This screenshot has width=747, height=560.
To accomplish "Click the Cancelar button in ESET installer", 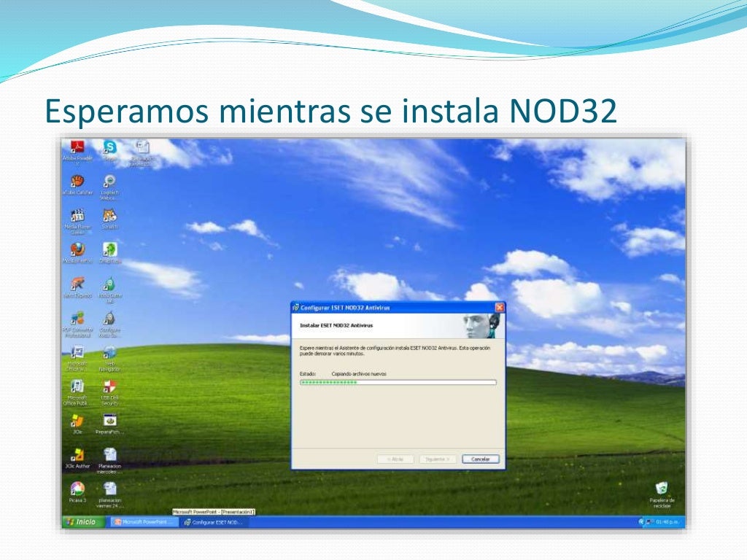I will (x=480, y=459).
